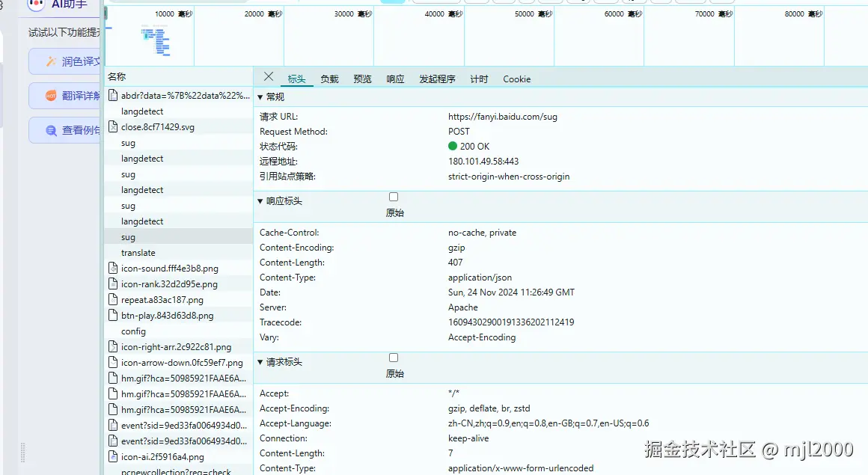Click the Tracecode value 1609430290019133620211 2419
The height and width of the screenshot is (475, 868).
(x=511, y=322)
